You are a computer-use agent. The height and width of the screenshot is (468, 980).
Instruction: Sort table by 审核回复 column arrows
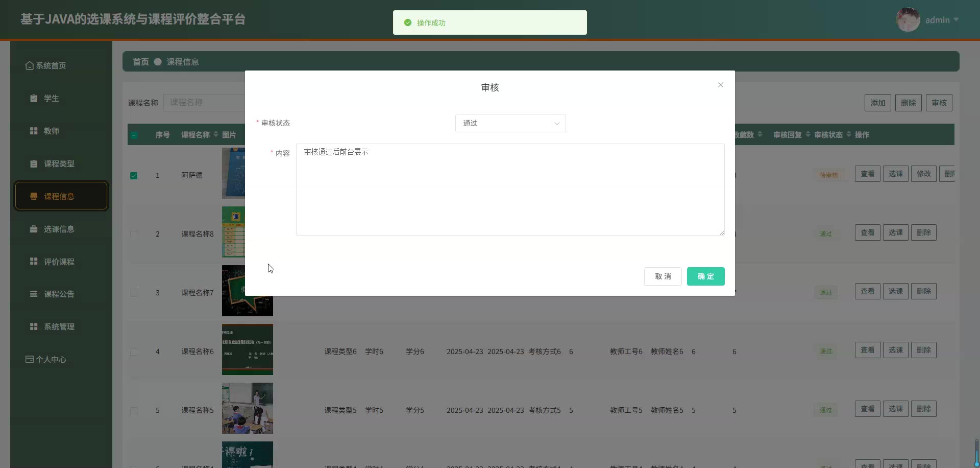click(x=808, y=134)
